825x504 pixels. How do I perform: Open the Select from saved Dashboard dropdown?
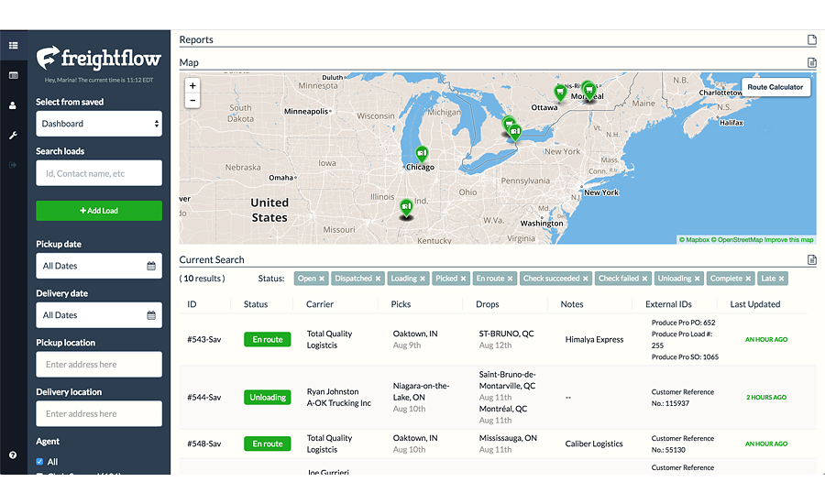pos(99,124)
